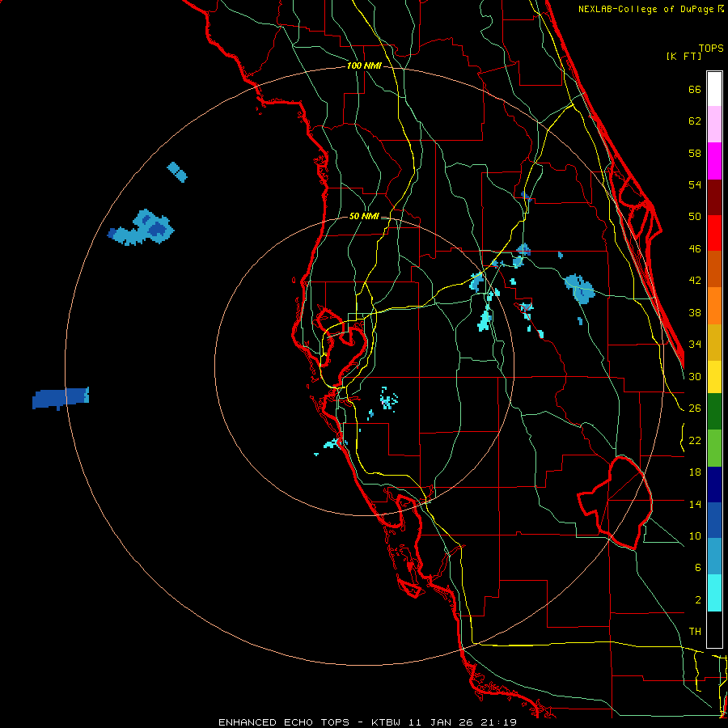Click the [K FT] units label
728x728 pixels.
pyautogui.click(x=684, y=56)
